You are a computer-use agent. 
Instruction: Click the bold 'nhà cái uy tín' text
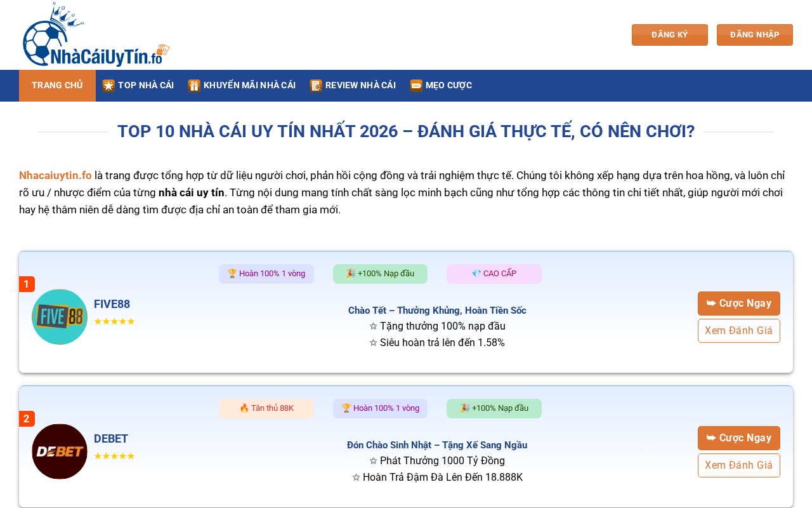coord(192,192)
